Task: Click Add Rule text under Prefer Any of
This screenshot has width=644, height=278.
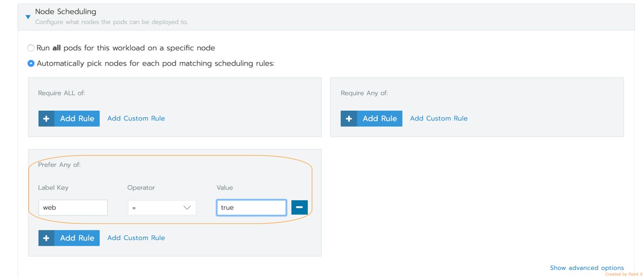Action: 77,238
